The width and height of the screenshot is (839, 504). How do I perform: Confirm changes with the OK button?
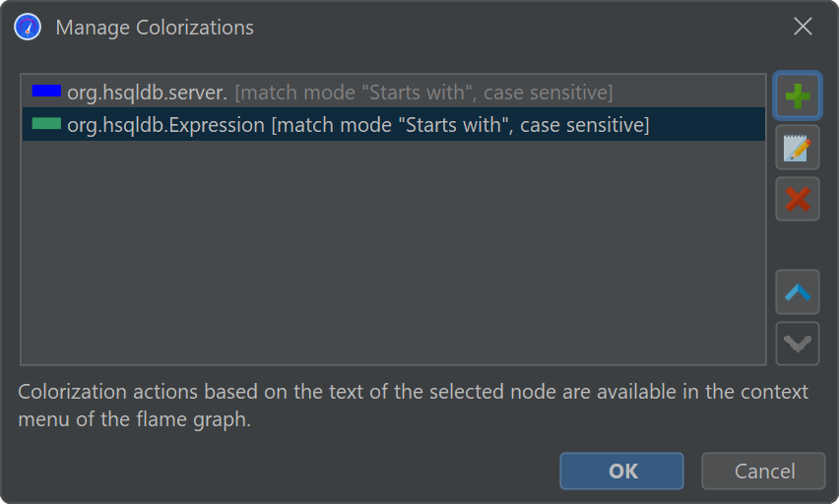[x=621, y=472]
